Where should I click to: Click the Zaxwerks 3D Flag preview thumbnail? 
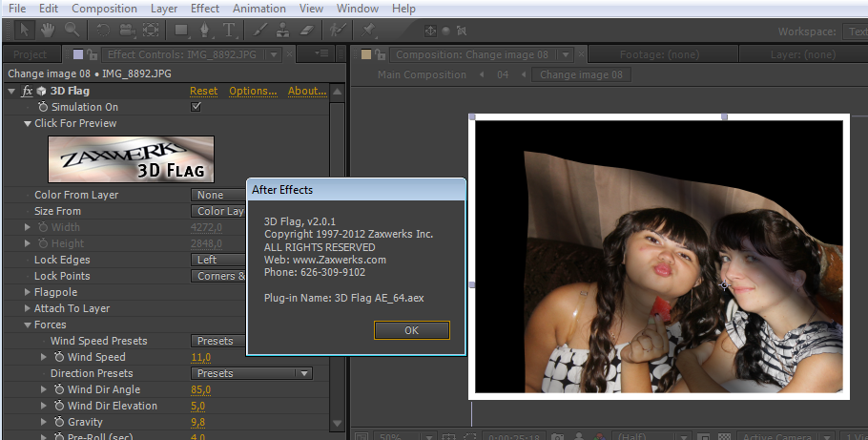click(x=131, y=159)
